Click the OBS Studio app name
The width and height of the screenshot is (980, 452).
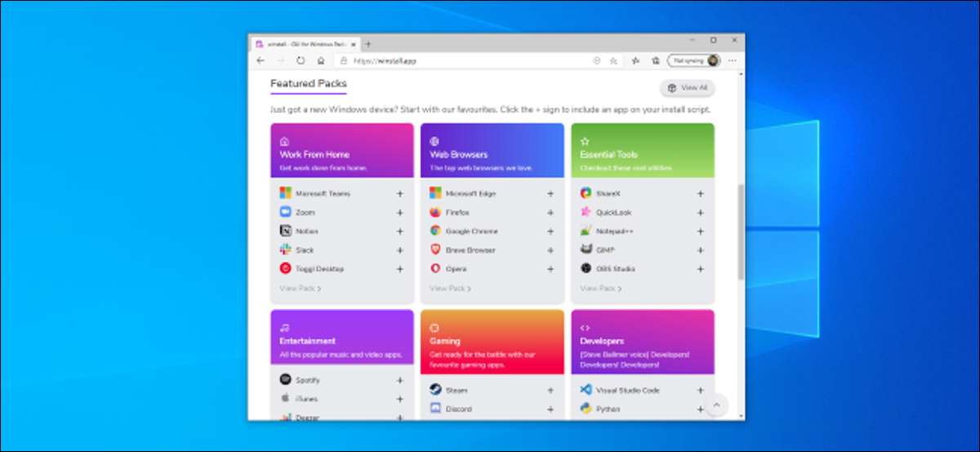click(x=616, y=269)
